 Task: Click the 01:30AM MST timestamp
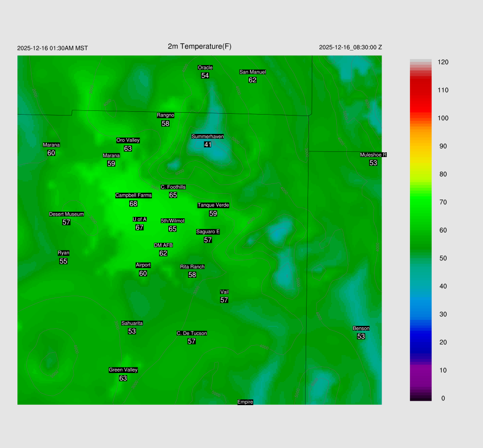[52, 48]
